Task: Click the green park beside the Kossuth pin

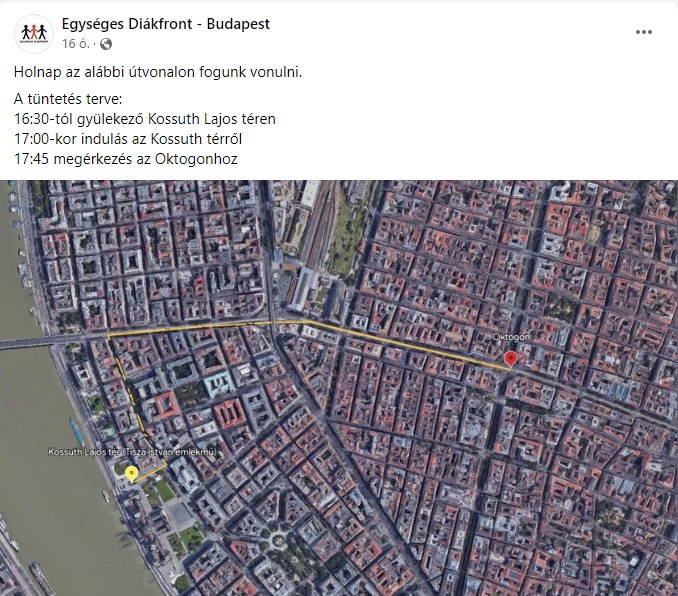Action: (x=160, y=490)
